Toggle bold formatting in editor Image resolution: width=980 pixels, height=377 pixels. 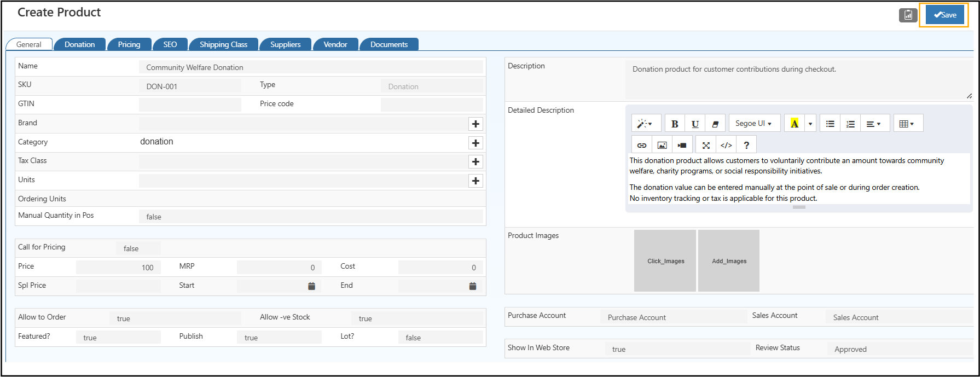(675, 124)
